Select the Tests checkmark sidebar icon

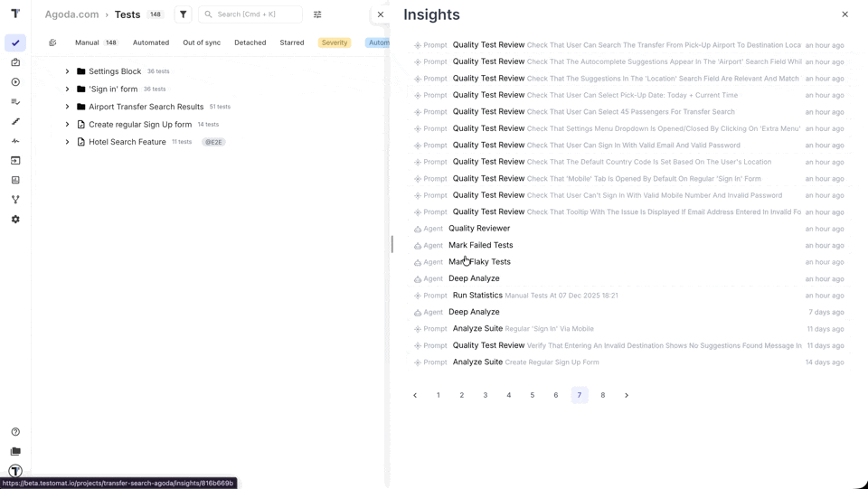[15, 42]
